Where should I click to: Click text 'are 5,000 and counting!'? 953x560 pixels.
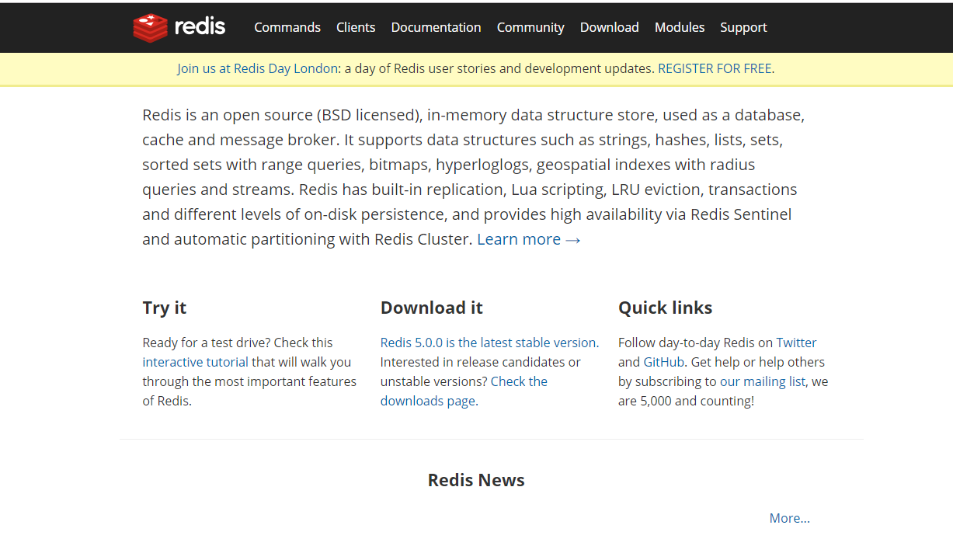(686, 401)
